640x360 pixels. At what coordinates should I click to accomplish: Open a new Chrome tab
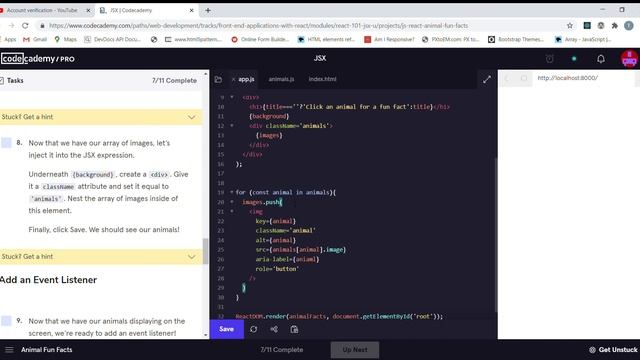(x=208, y=11)
